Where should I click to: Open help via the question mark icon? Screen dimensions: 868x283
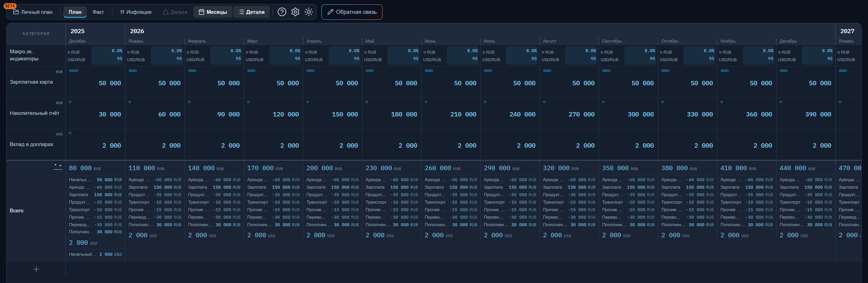282,12
